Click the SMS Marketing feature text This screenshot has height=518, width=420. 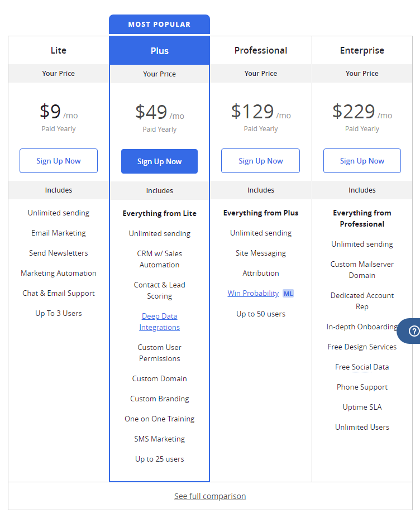coord(160,439)
